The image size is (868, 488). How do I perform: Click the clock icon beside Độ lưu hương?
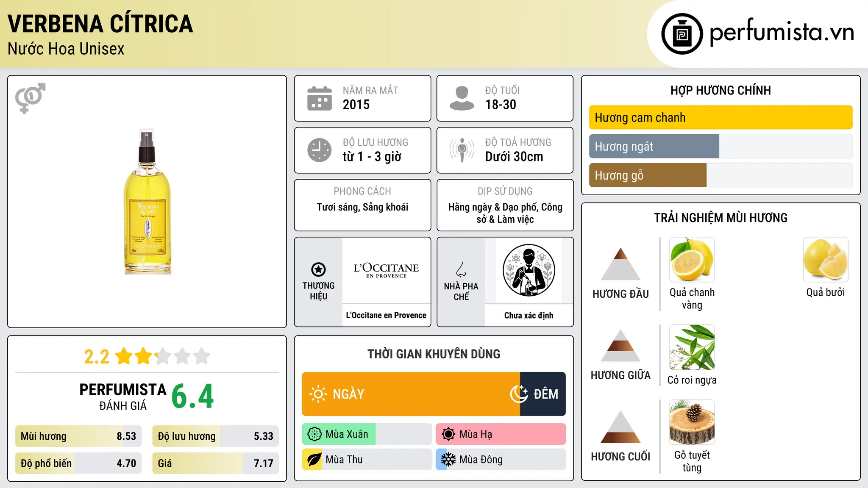(x=320, y=150)
